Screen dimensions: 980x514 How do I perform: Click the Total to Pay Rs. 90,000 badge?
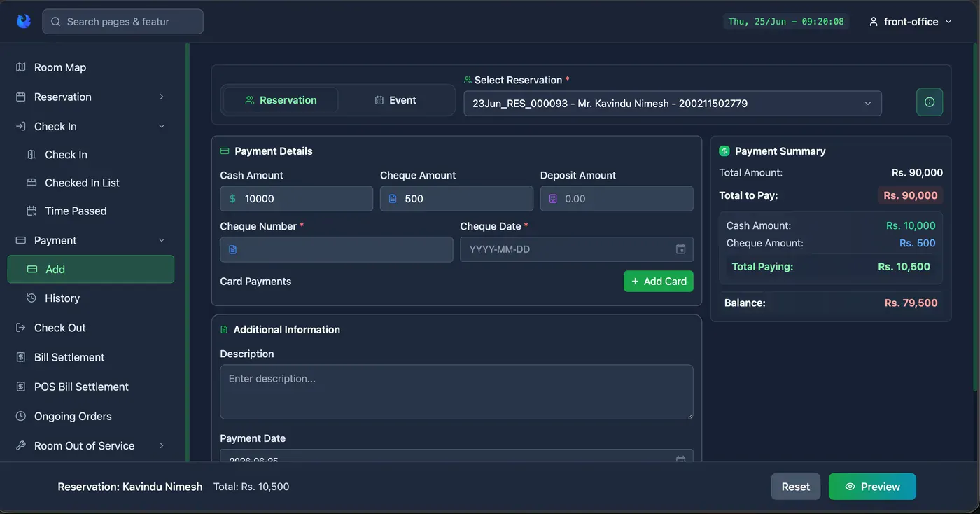coord(910,195)
